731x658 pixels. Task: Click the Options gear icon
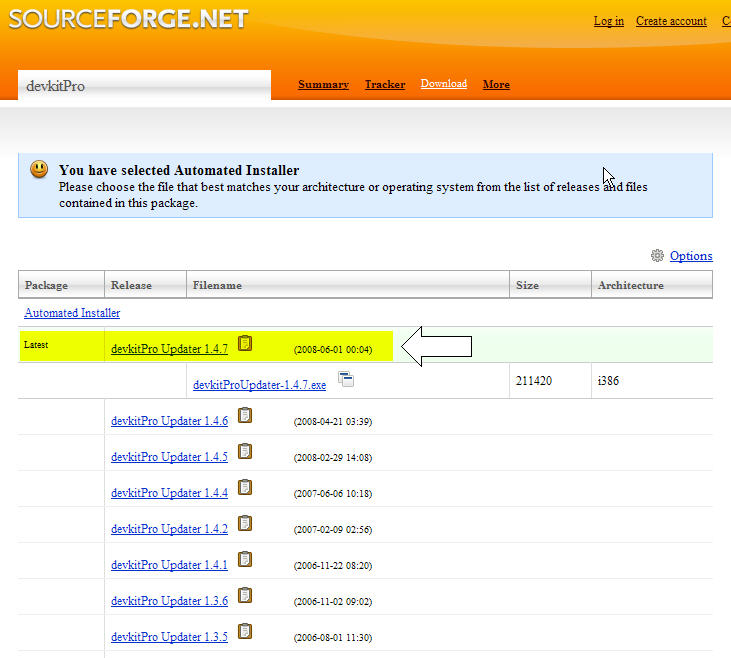pyautogui.click(x=657, y=256)
